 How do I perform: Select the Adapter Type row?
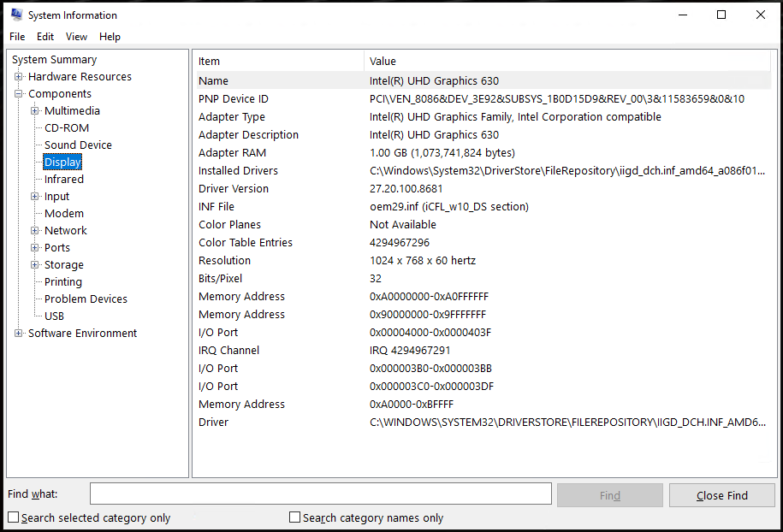[483, 117]
